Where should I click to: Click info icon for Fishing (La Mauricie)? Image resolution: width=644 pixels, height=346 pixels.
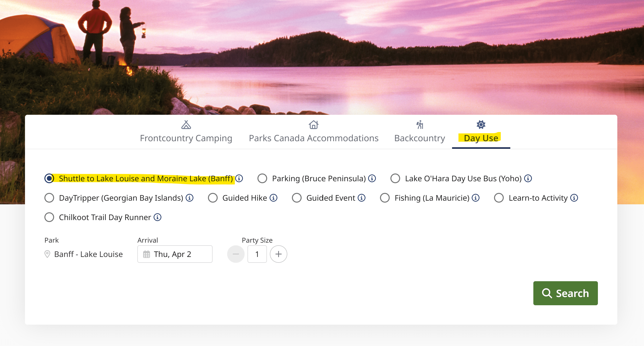(476, 198)
